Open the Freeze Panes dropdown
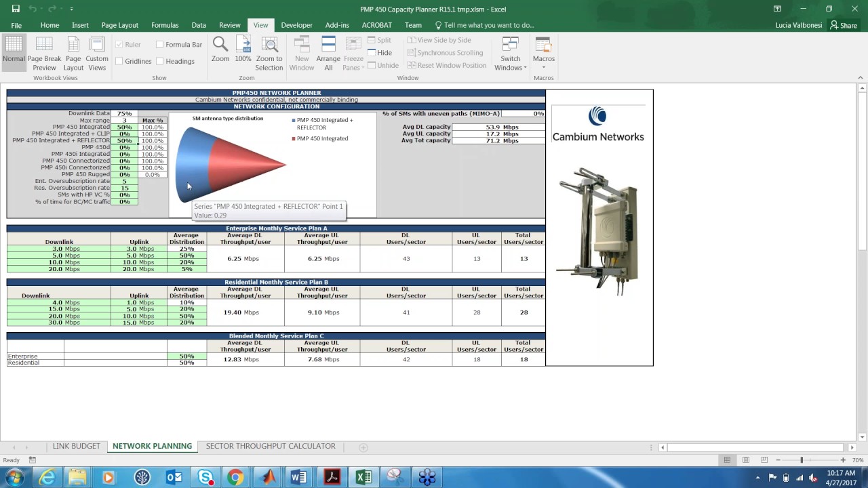Screen dimensions: 868x488 tap(353, 53)
